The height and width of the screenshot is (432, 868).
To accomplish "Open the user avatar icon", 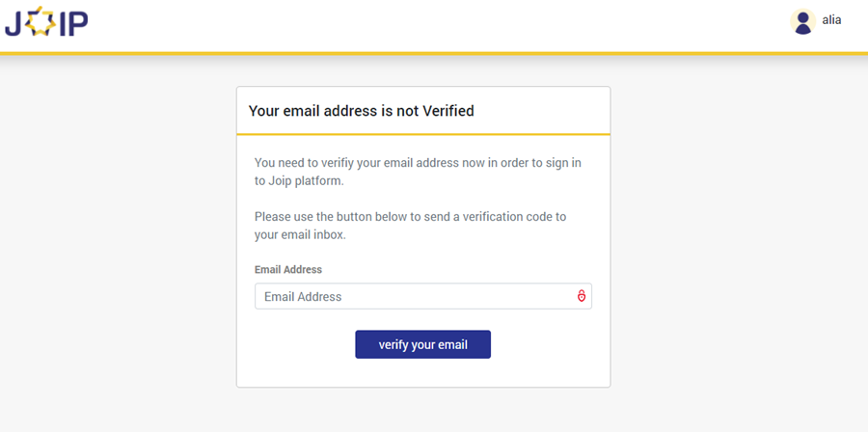I will pyautogui.click(x=802, y=21).
